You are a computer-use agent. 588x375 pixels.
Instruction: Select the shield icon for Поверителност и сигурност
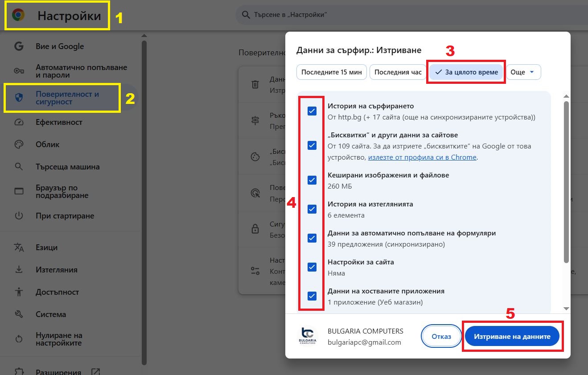(18, 98)
